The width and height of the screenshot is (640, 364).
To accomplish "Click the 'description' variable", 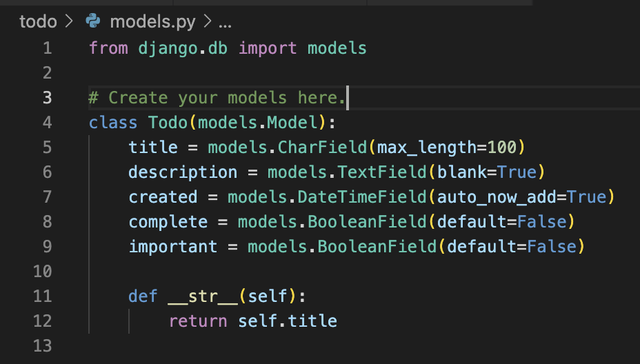I will pyautogui.click(x=183, y=173).
